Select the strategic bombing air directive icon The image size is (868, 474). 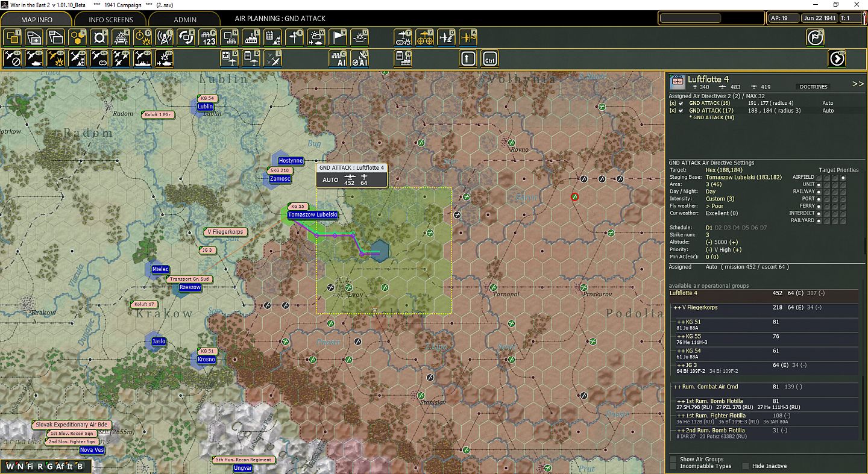(78, 58)
